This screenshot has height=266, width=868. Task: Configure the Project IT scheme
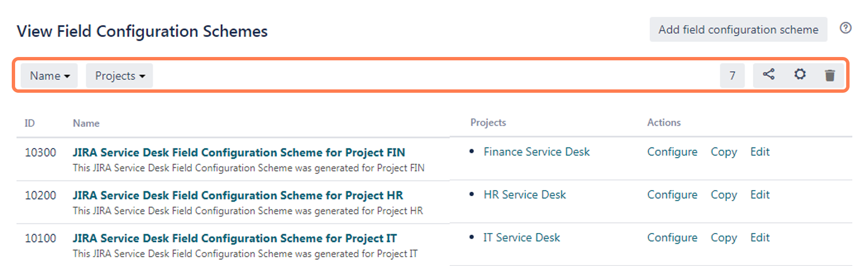pyautogui.click(x=672, y=237)
